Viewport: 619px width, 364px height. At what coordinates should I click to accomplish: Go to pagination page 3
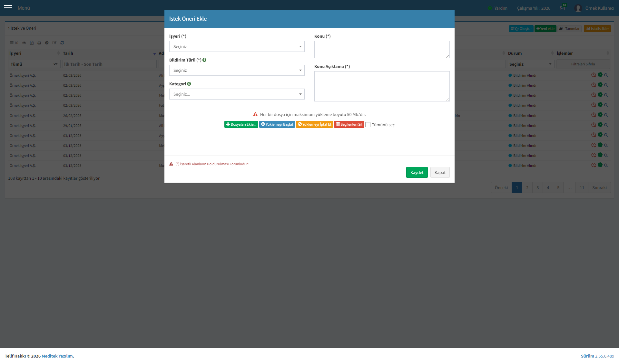click(538, 187)
